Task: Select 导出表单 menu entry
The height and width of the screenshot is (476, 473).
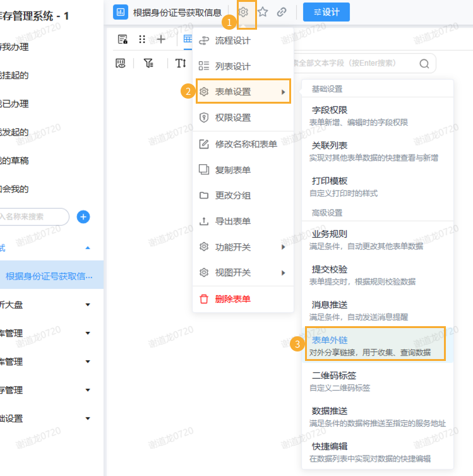Action: point(243,221)
